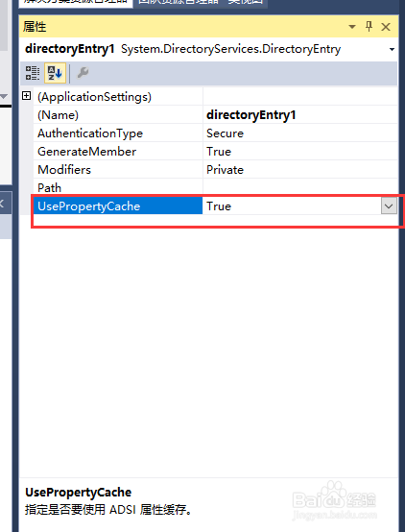Image resolution: width=405 pixels, height=532 pixels.
Task: Open Property Pages wrench icon
Action: 83,73
